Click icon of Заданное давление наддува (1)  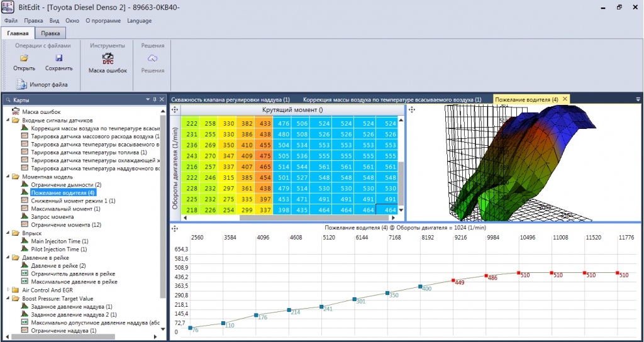coord(25,306)
